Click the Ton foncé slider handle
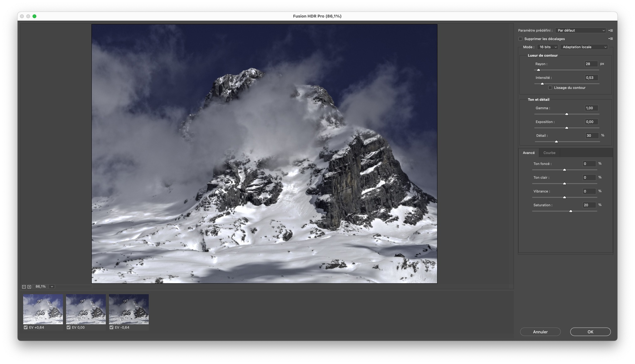Viewport: 635px width, 364px height. (565, 170)
